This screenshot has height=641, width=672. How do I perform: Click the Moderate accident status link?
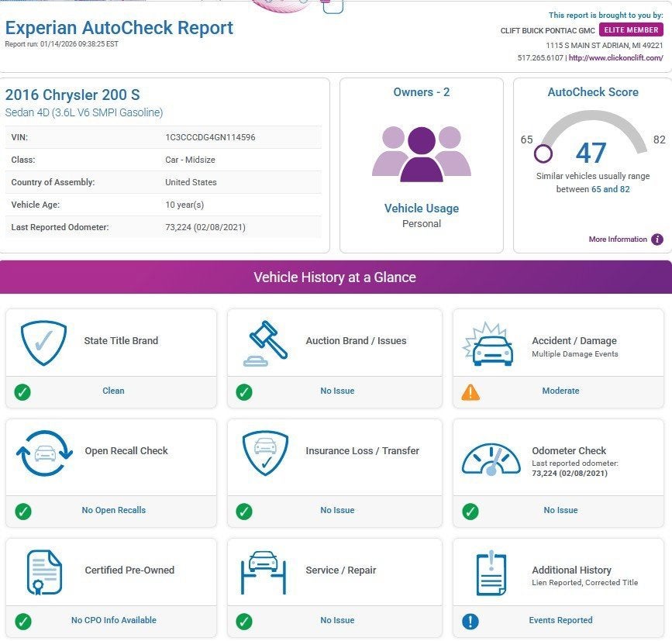click(560, 391)
